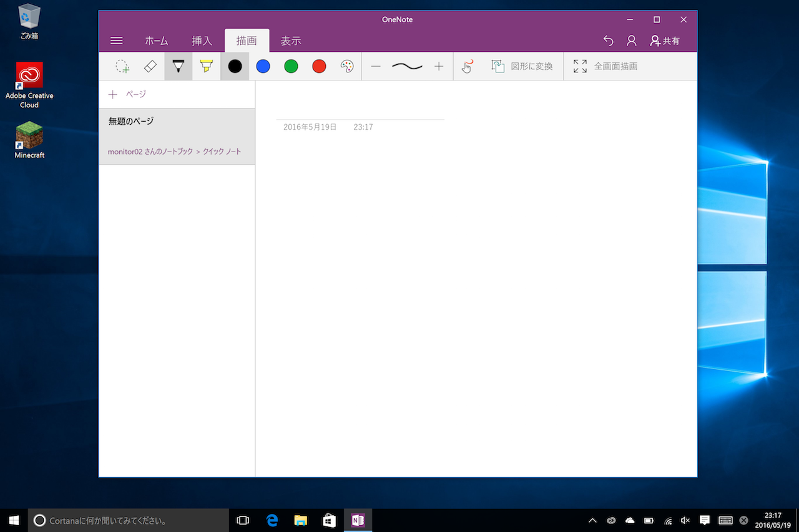Expand hidden system tray icons
The width and height of the screenshot is (799, 532).
pyautogui.click(x=592, y=520)
